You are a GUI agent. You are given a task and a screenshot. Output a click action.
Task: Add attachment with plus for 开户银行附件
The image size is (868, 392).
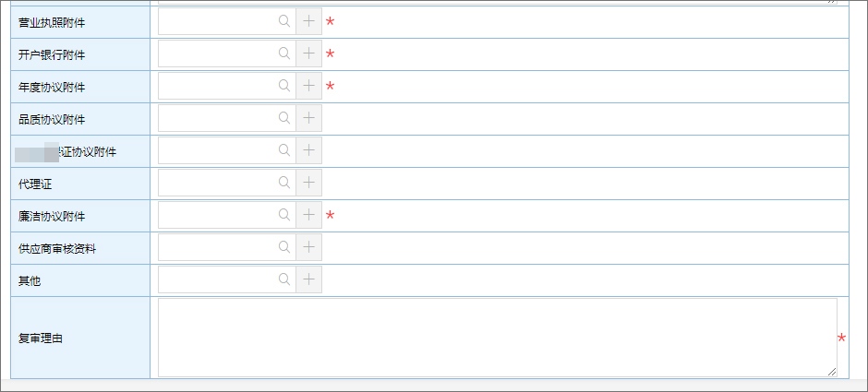tap(308, 53)
